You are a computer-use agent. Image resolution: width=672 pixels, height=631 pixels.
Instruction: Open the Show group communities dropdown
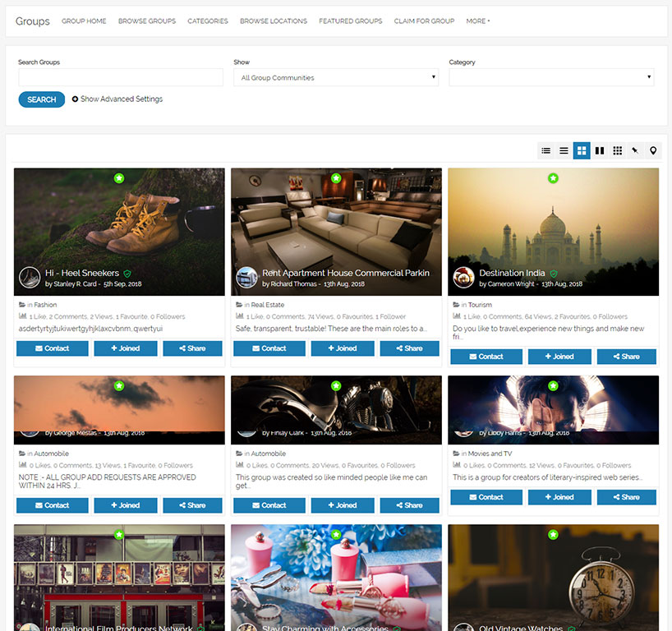coord(337,78)
